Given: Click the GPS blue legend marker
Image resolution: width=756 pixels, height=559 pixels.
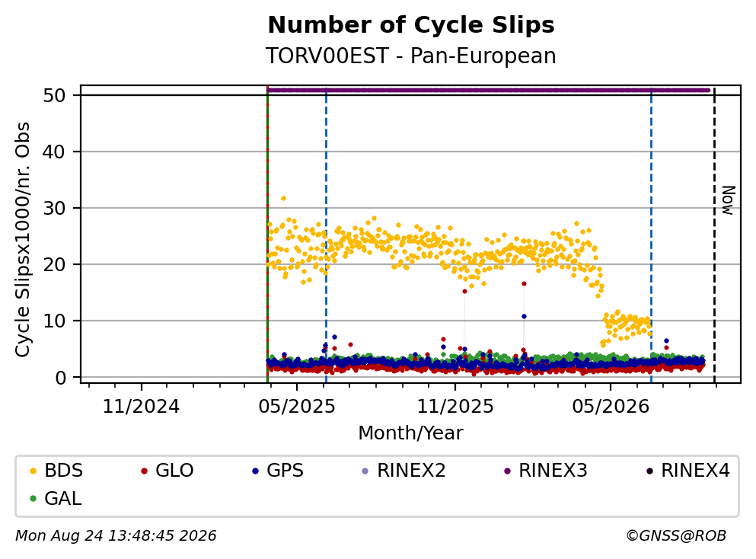Looking at the screenshot, I should [x=255, y=471].
